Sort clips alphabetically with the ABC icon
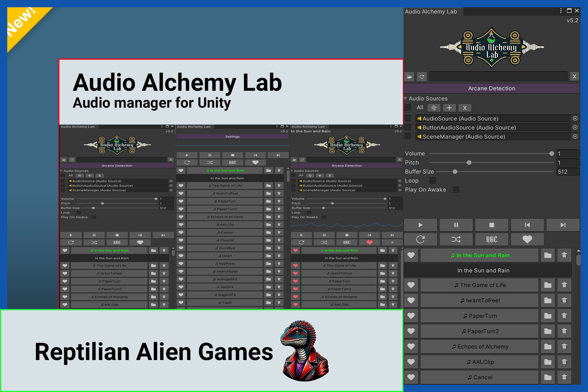Viewport: 588px width, 392px height. [x=492, y=239]
